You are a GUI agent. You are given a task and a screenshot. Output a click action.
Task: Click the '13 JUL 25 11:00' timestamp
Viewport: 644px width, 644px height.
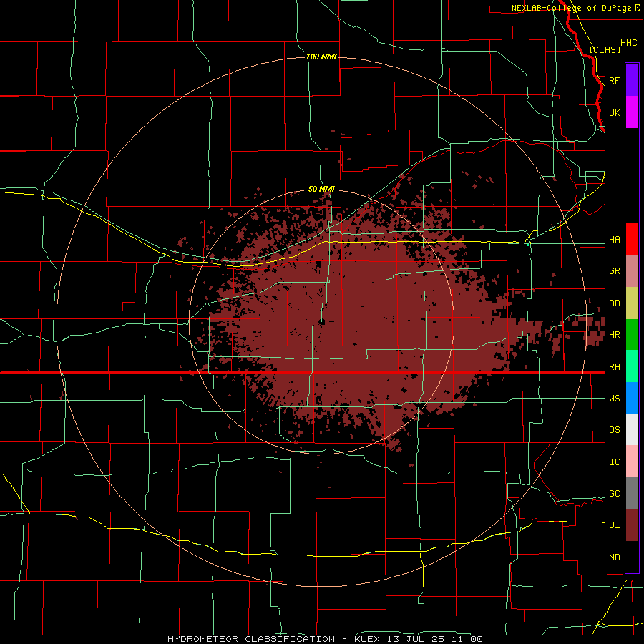click(434, 639)
